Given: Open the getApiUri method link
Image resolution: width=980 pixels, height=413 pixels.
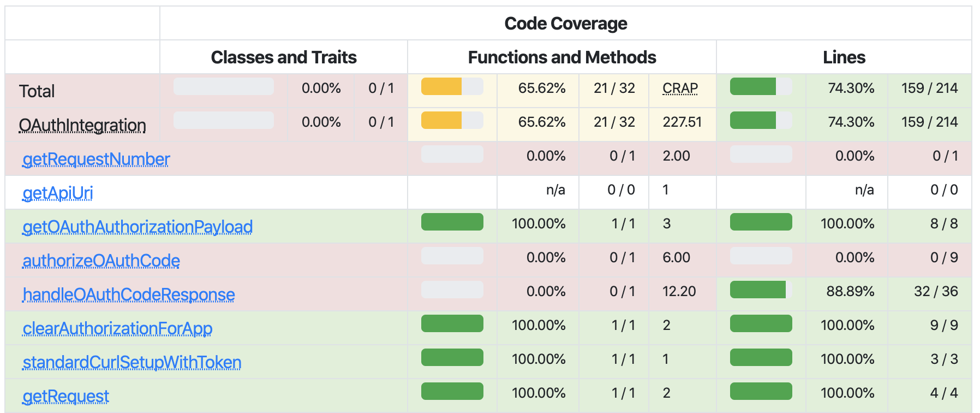Looking at the screenshot, I should coord(57,193).
